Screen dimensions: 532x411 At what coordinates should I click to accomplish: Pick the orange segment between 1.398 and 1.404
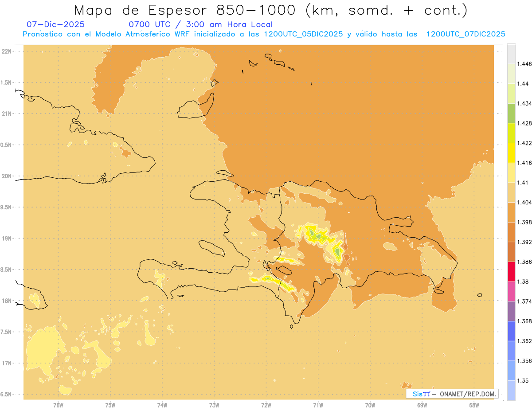point(511,212)
